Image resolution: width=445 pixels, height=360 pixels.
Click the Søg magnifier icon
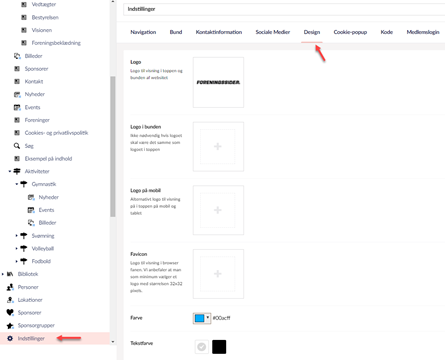17,146
